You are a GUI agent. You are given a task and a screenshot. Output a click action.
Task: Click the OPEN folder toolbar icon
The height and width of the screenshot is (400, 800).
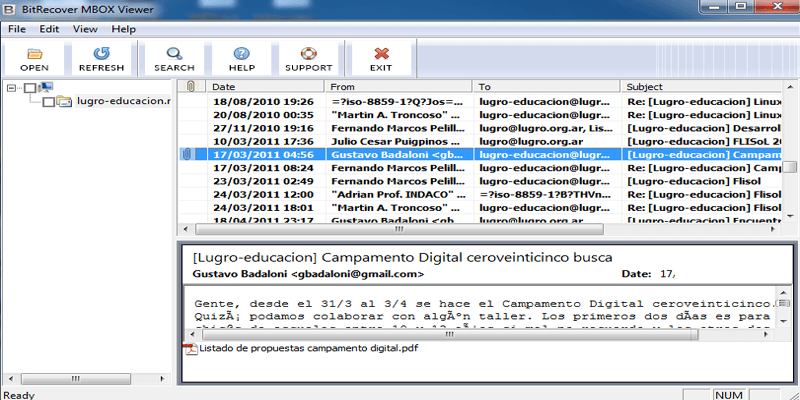click(34, 53)
